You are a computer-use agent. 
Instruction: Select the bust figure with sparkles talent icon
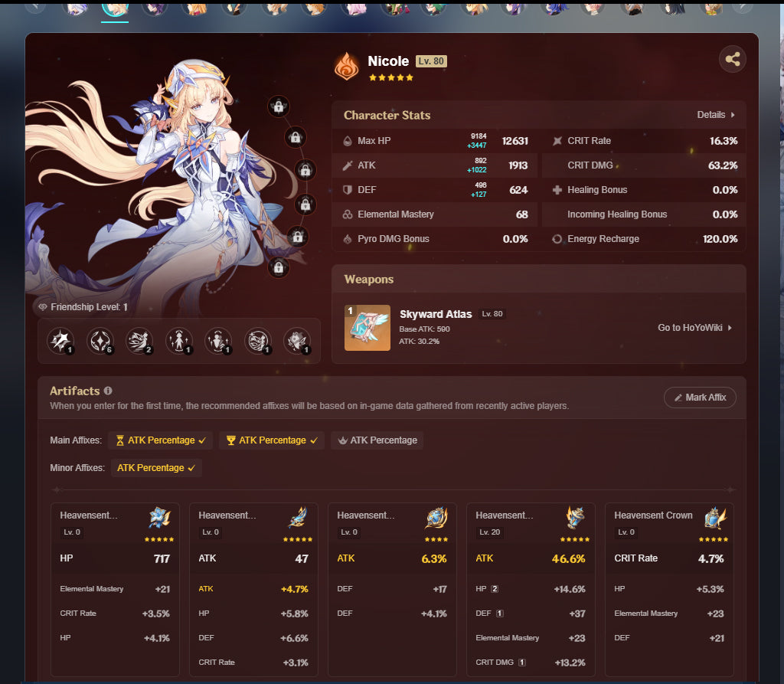coord(218,342)
